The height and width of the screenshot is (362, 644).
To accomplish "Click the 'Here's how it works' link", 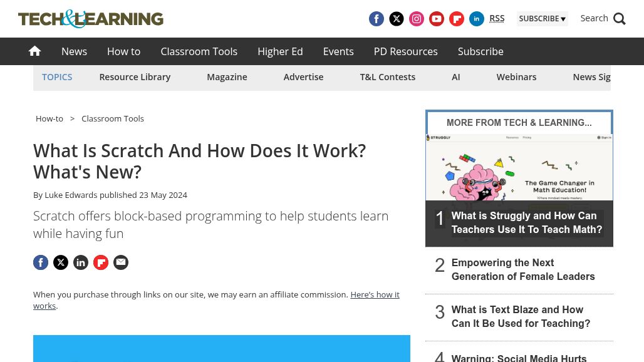I will pyautogui.click(x=375, y=294).
